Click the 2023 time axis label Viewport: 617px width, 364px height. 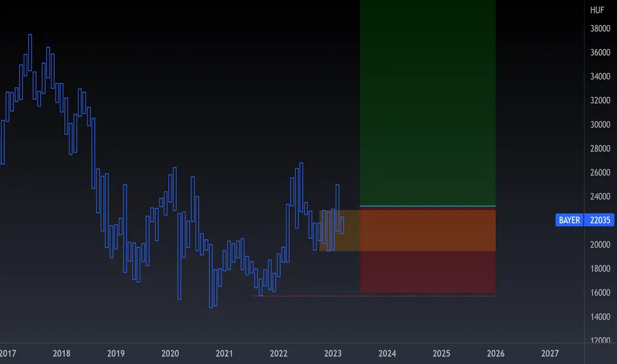point(333,353)
